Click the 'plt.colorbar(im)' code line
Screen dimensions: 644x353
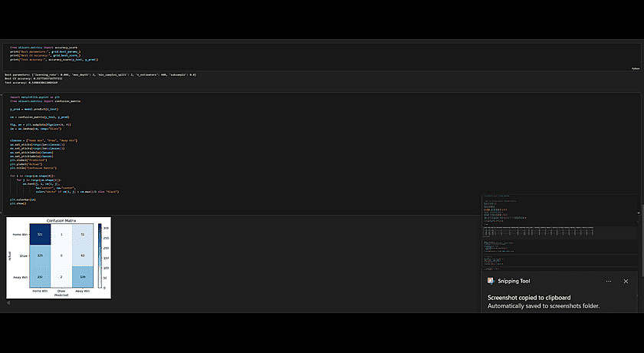point(23,200)
